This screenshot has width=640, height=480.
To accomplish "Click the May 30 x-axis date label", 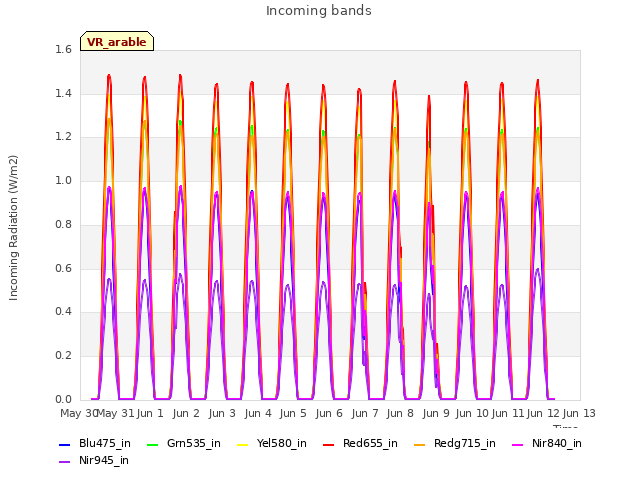I will coord(78,413).
